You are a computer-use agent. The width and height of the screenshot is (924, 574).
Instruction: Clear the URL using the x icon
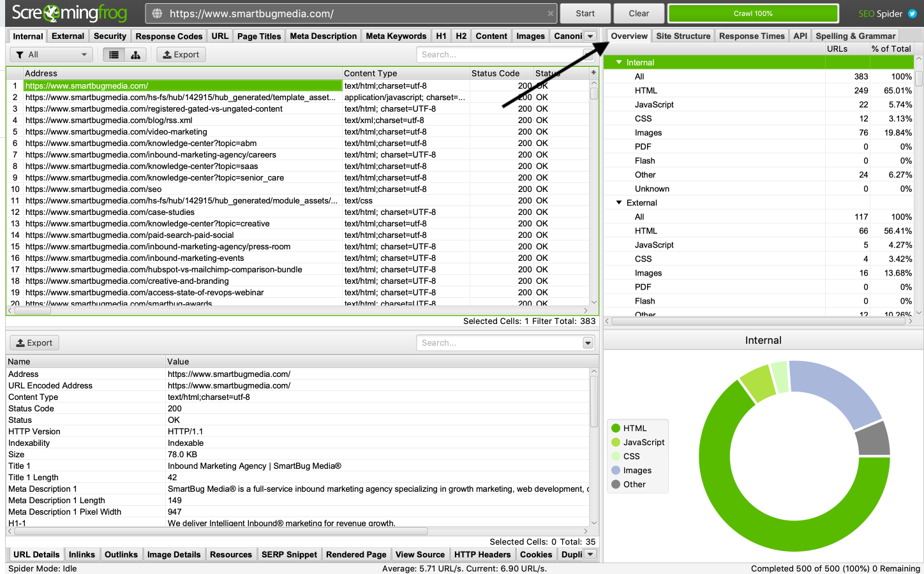pos(550,13)
